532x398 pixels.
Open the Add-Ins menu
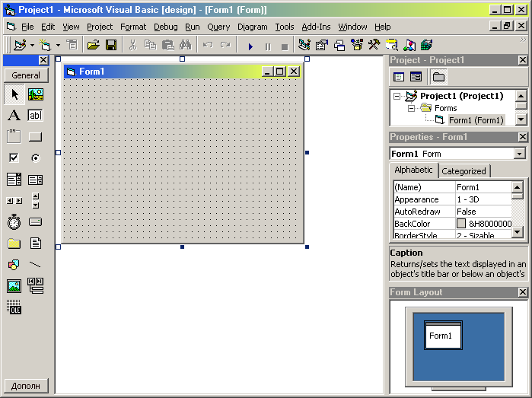click(316, 27)
